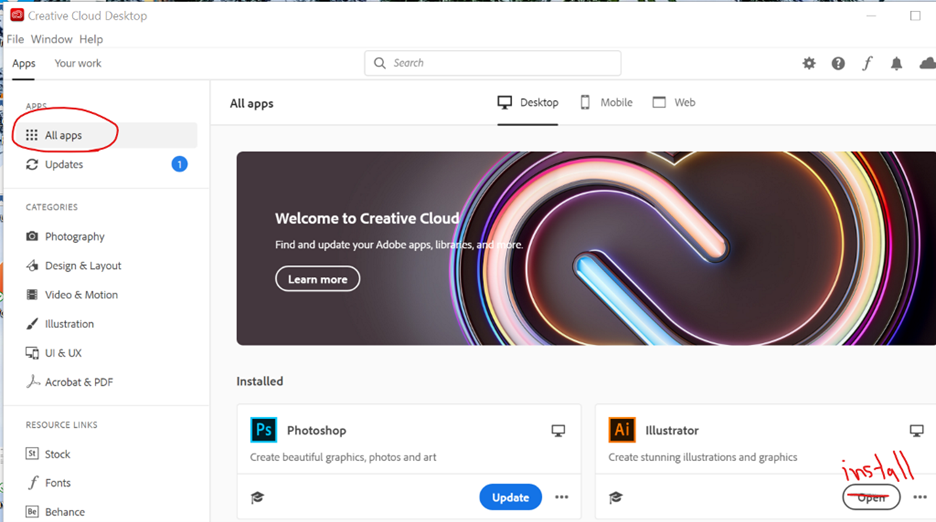Click the Installed section heading
936x522 pixels.
point(260,381)
